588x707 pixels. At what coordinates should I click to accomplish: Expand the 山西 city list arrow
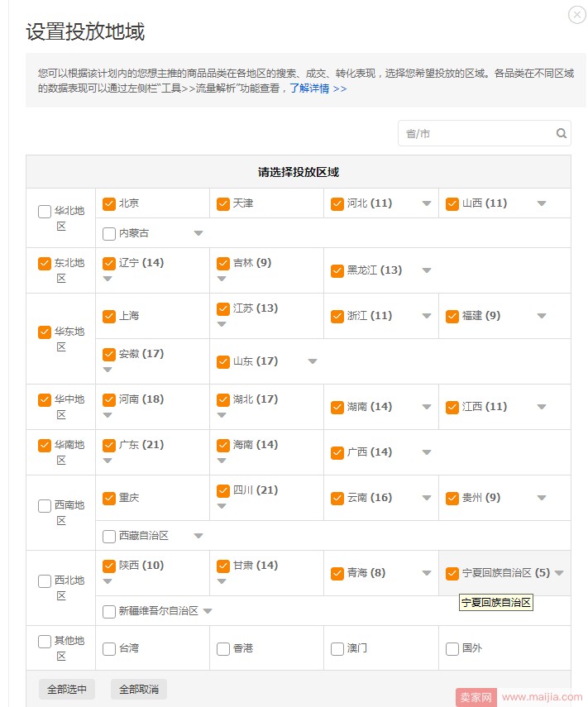[542, 203]
